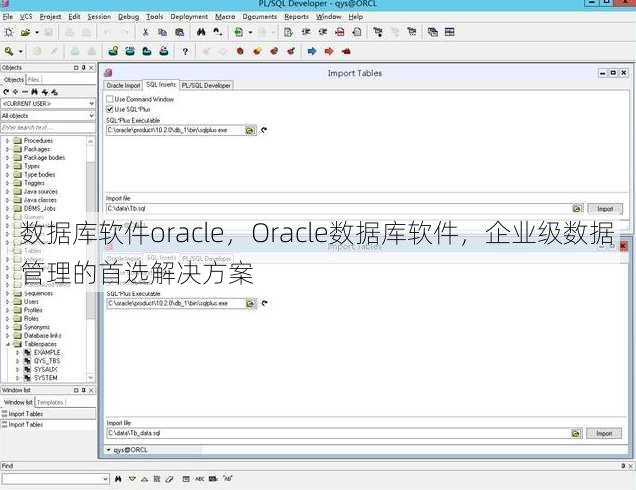
Task: Open the Find text combo box
Action: click(56, 479)
